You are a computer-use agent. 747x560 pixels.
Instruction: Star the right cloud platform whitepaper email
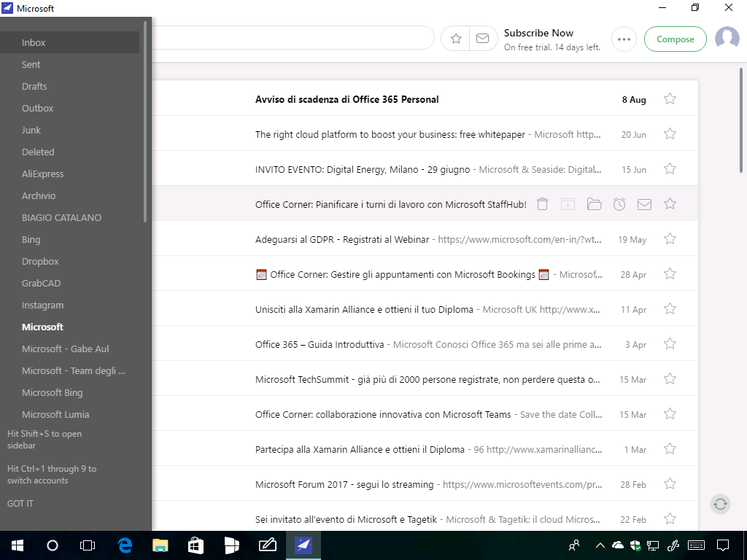(x=670, y=134)
